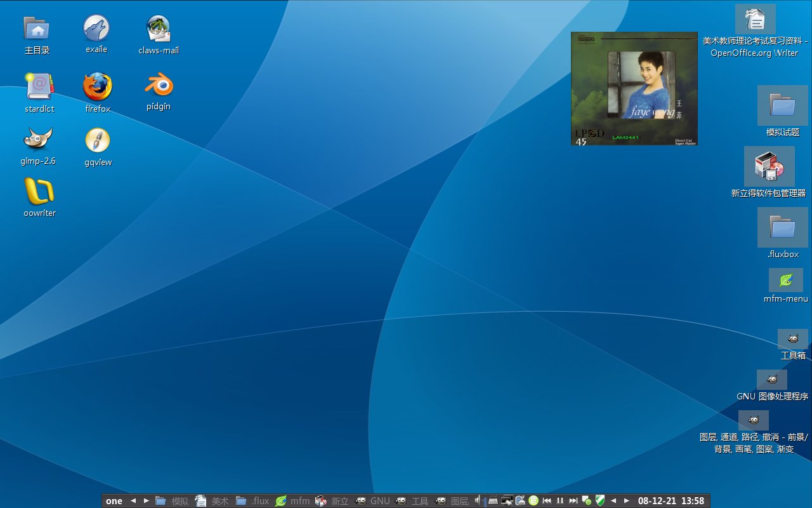Screen dimensions: 812x508
Task: Adjust the blue volume level bar
Action: [485, 502]
